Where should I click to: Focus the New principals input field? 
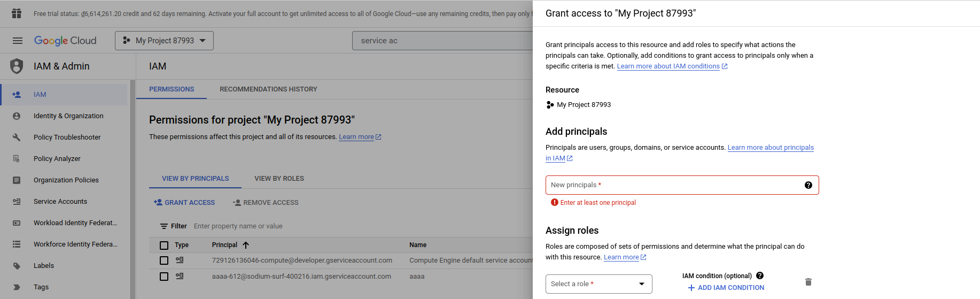point(673,185)
